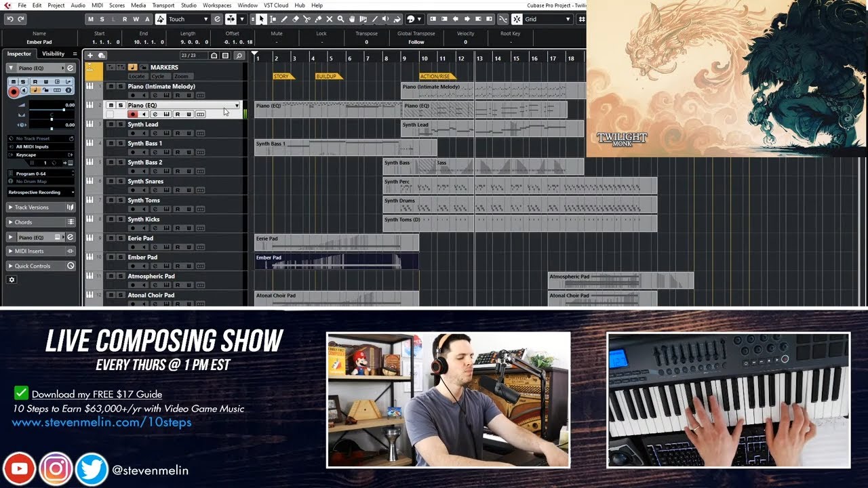
Task: Select the Line tool in toolbar
Action: 374,19
